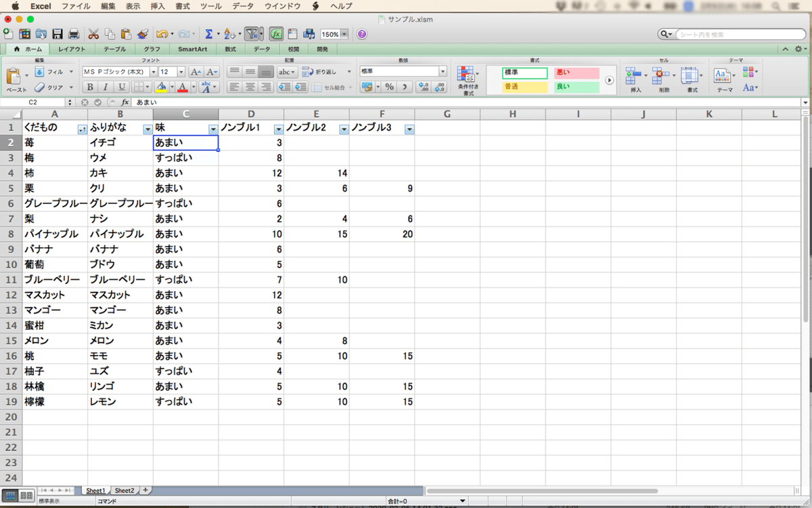Copy selection using copy icon
This screenshot has width=812, height=508.
pos(110,33)
